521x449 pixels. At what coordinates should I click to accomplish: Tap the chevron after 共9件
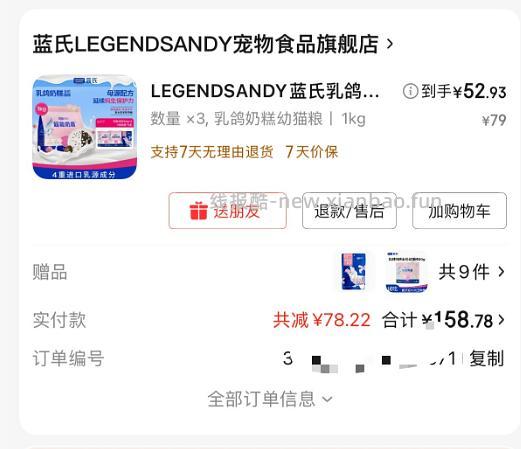coord(501,272)
